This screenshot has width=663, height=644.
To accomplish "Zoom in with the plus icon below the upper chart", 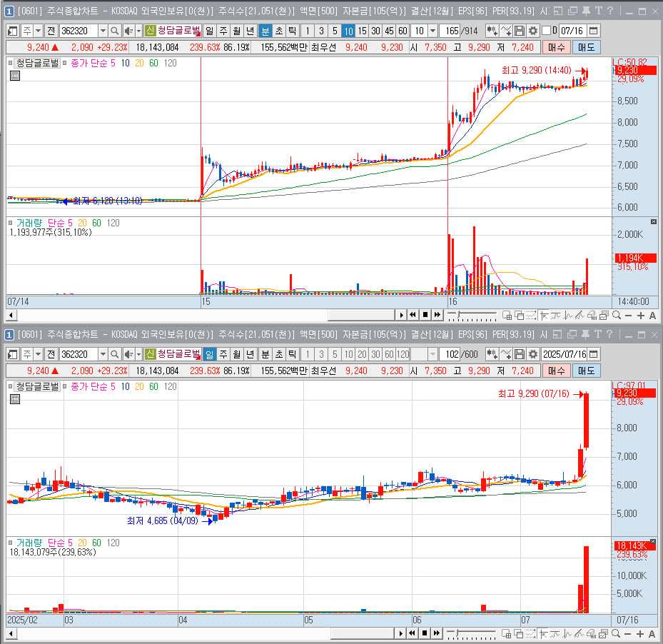I will coord(641,316).
